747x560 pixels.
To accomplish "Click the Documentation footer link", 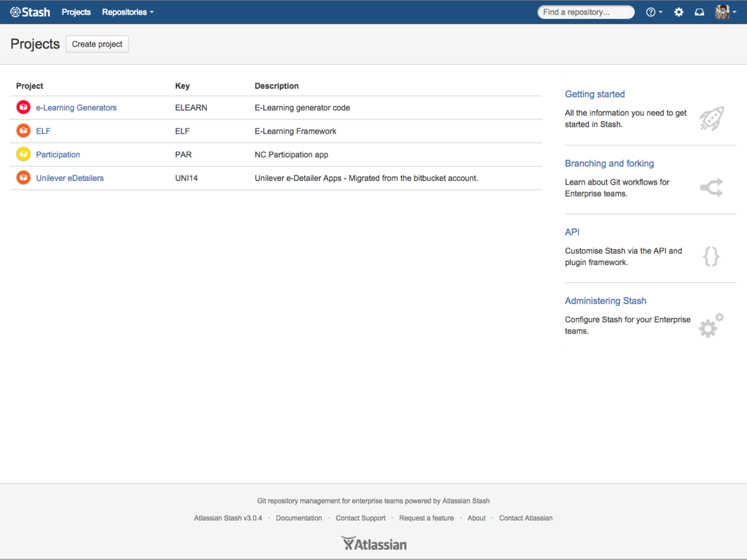I will click(x=299, y=518).
